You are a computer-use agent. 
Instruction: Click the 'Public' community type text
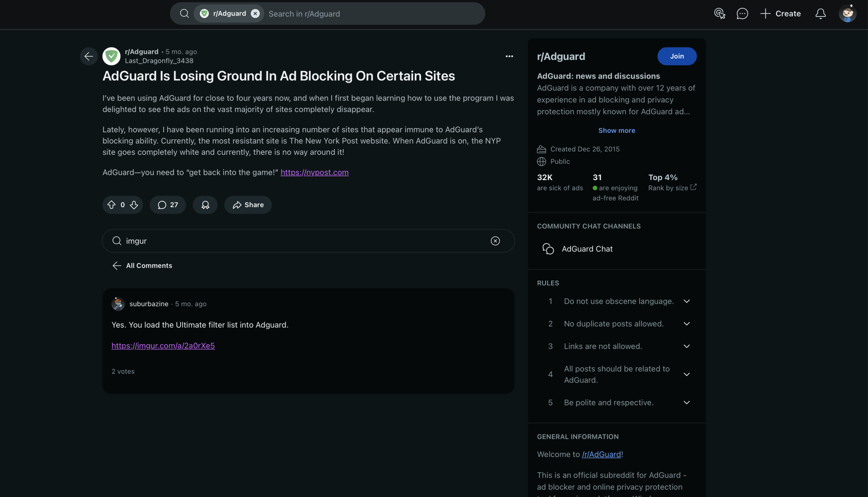pos(560,161)
